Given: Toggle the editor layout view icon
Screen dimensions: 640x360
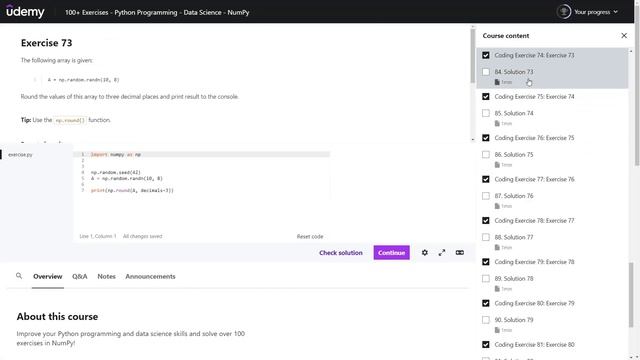Looking at the screenshot, I should pyautogui.click(x=460, y=253).
